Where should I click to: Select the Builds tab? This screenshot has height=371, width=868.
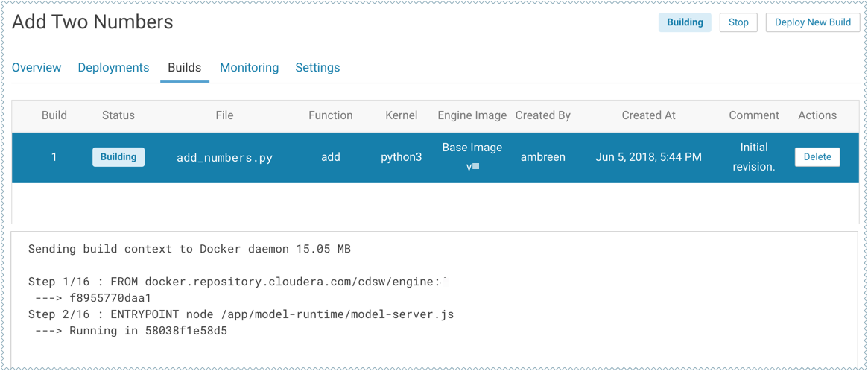[x=184, y=68]
